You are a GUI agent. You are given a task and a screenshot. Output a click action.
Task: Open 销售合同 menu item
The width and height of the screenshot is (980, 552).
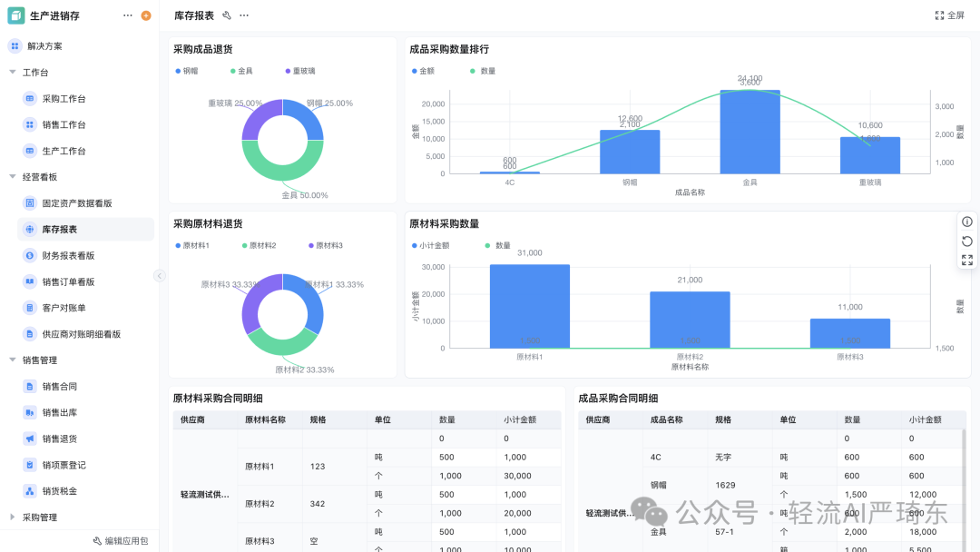point(59,387)
